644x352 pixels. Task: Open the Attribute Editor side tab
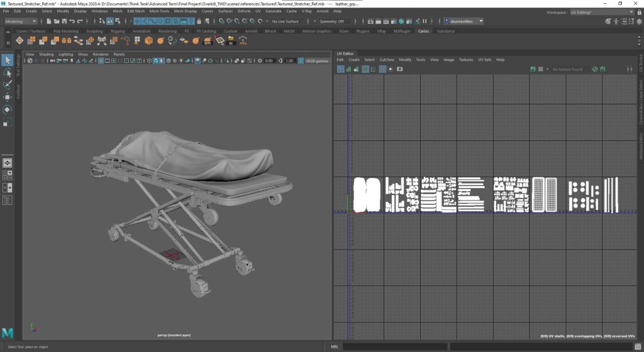pos(641,146)
